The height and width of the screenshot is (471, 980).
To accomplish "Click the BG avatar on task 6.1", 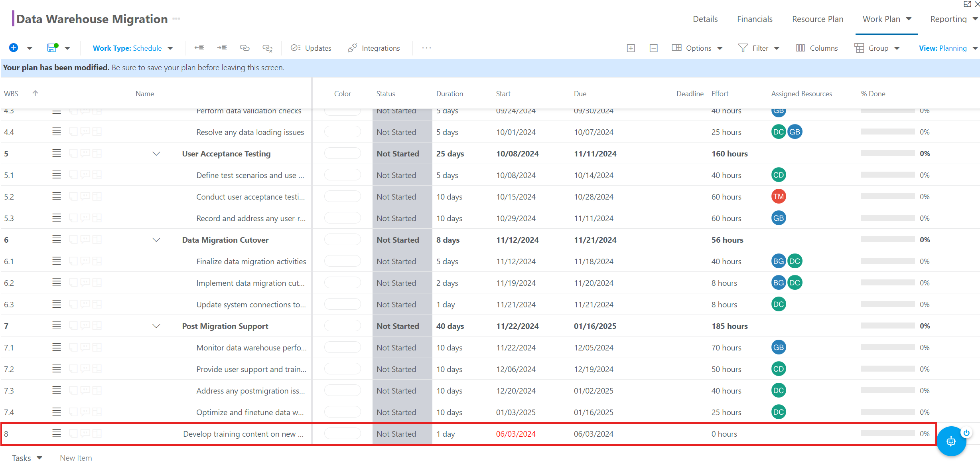I will [x=778, y=261].
